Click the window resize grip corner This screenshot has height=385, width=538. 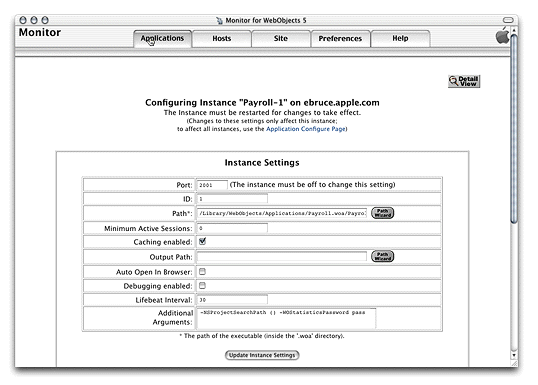click(x=514, y=363)
